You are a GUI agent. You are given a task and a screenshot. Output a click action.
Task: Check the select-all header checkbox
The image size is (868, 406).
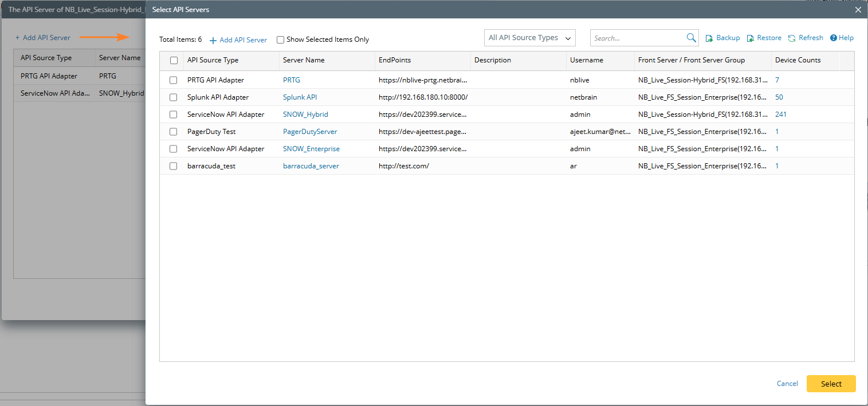pos(174,60)
